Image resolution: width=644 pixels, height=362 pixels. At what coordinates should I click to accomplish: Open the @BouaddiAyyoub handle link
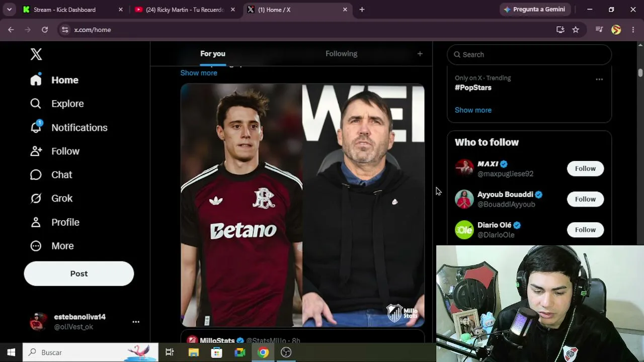click(x=506, y=204)
